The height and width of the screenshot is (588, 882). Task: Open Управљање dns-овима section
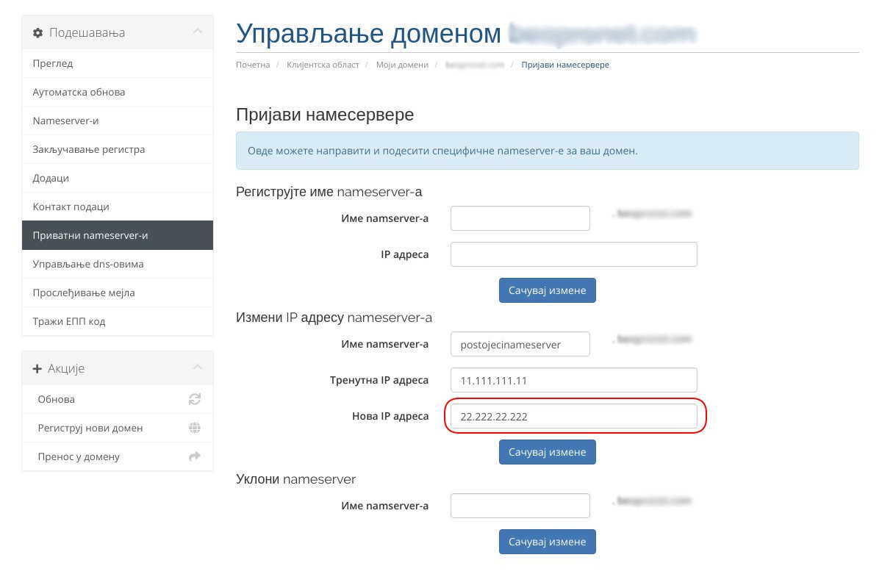click(x=118, y=264)
